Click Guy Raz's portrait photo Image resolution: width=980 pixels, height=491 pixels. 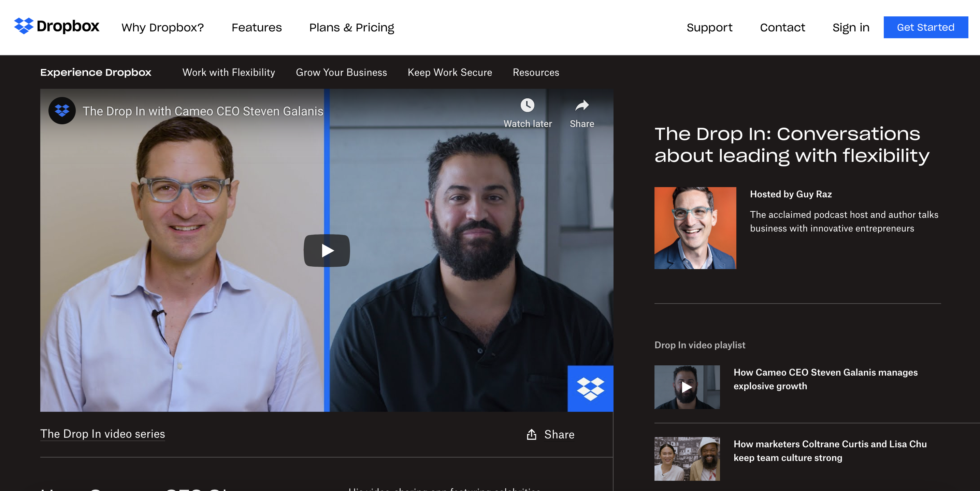click(x=695, y=228)
